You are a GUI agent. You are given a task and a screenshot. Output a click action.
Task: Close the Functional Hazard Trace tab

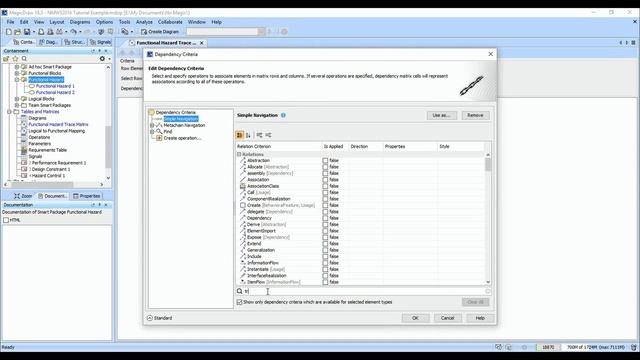[x=202, y=43]
